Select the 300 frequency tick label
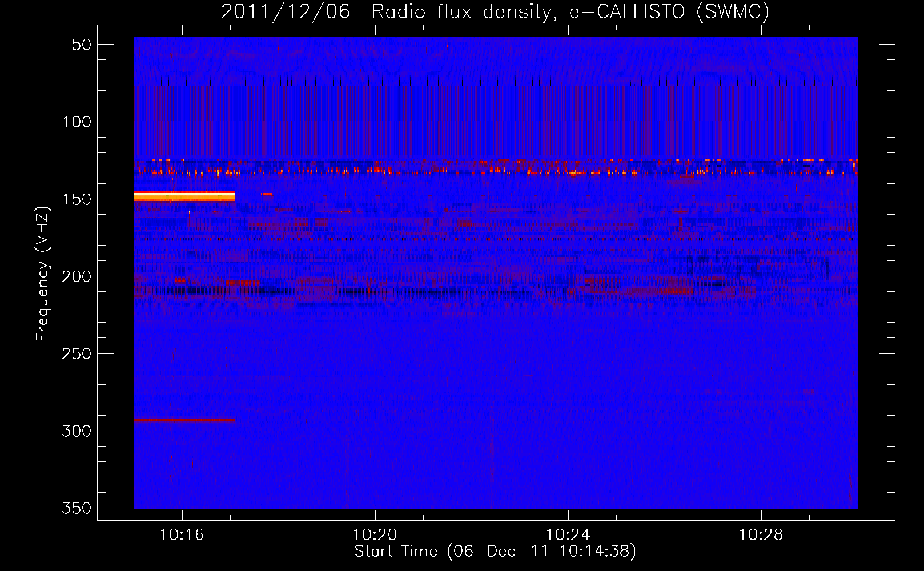Image resolution: width=924 pixels, height=571 pixels. click(x=77, y=431)
